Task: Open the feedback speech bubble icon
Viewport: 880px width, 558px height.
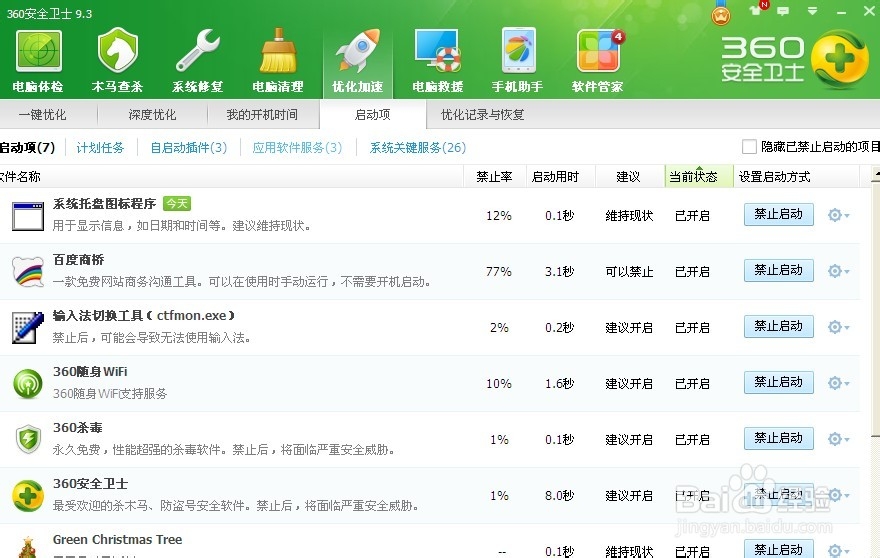Action: click(x=783, y=11)
